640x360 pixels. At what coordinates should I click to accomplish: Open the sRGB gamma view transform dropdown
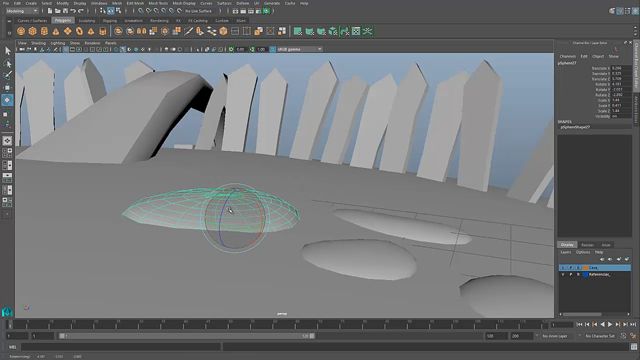click(x=300, y=49)
